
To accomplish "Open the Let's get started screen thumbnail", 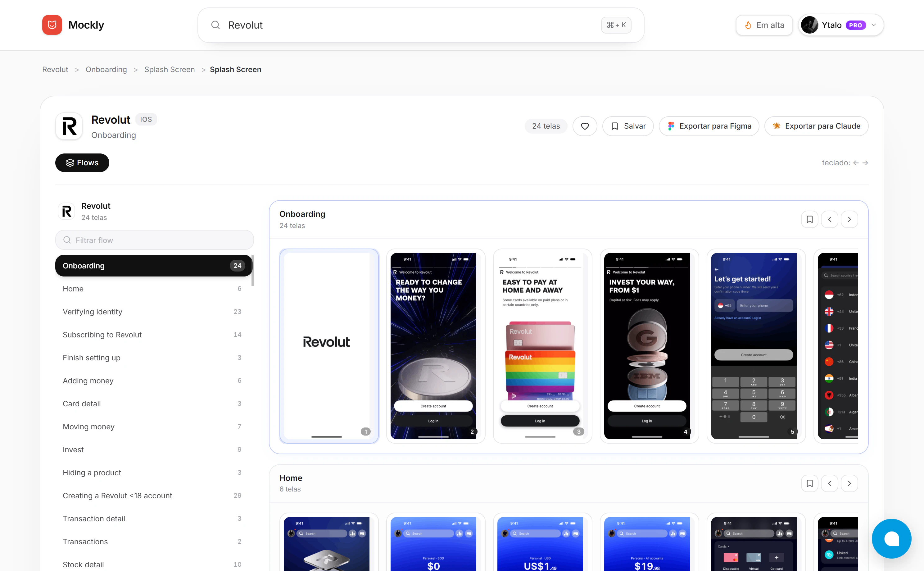I will click(754, 345).
